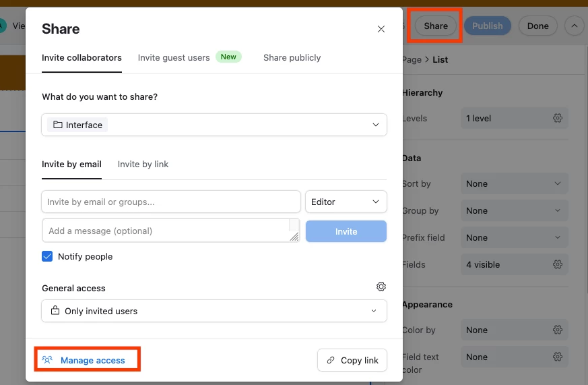Click the Page breadcrumb link
588x385 pixels.
[x=412, y=59]
